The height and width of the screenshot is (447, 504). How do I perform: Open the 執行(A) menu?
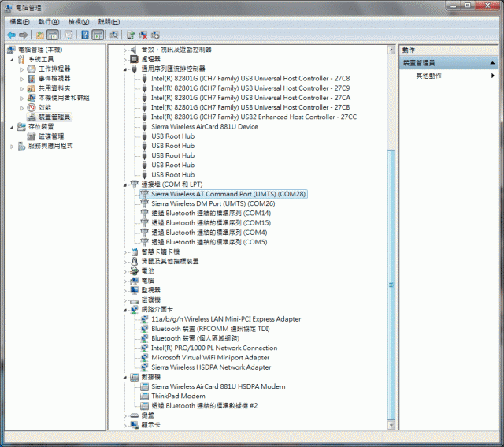click(x=49, y=22)
